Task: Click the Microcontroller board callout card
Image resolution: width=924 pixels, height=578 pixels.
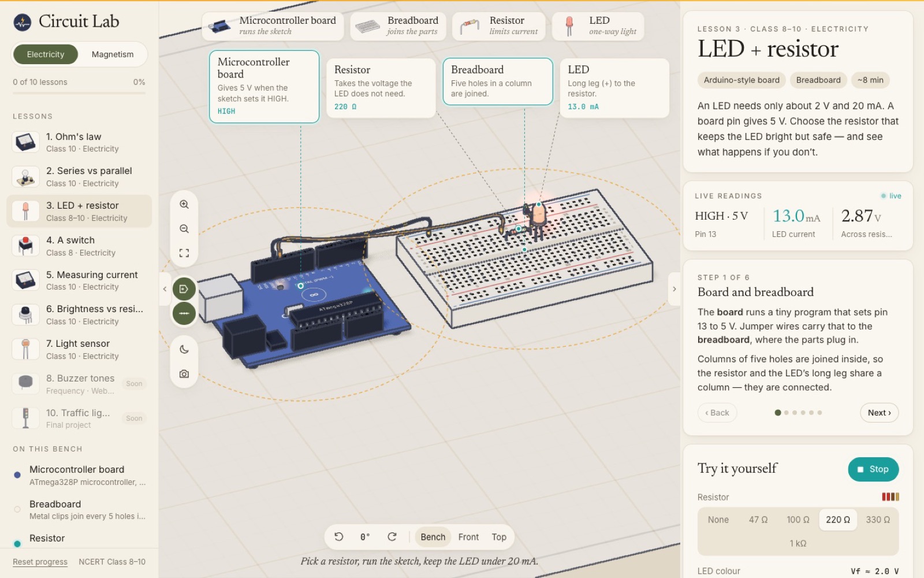Action: tap(264, 87)
